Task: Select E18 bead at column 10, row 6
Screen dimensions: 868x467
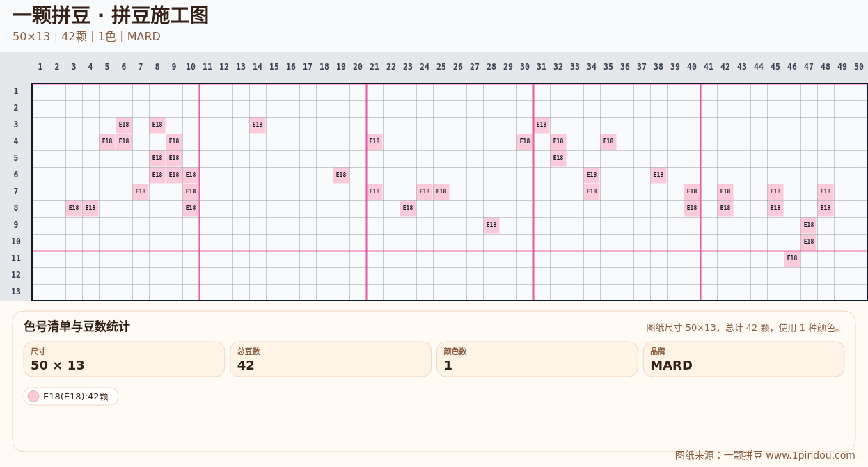Action: click(x=191, y=175)
